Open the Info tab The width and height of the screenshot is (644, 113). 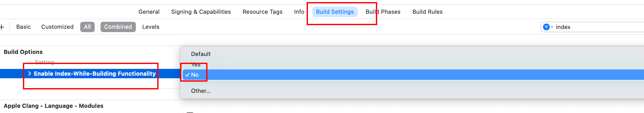(x=299, y=12)
